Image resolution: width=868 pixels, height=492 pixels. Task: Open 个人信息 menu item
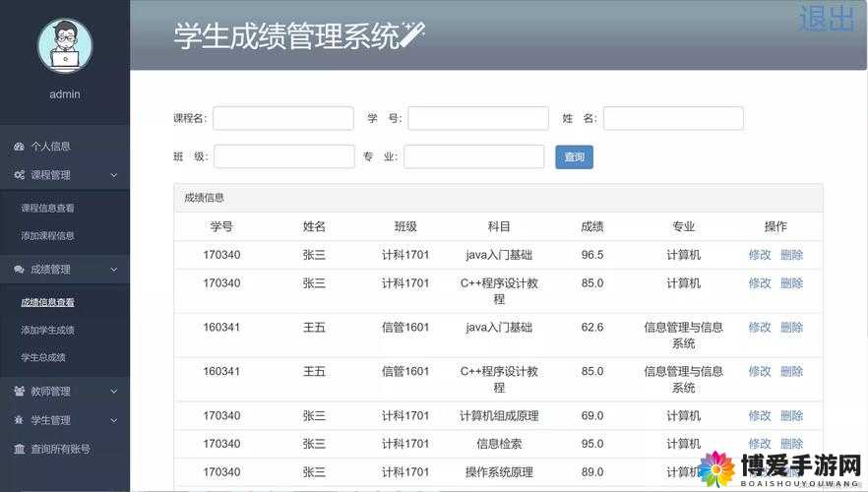[50, 147]
